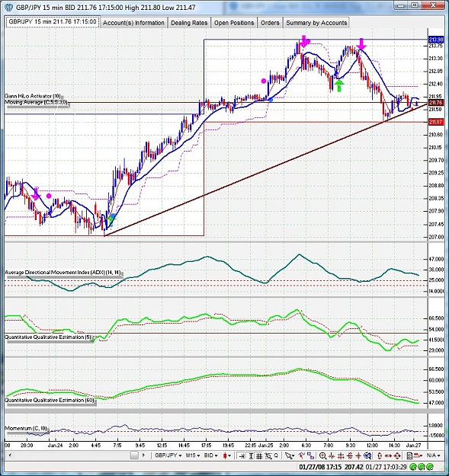Click the blue 213.98 price label
This screenshot has width=449, height=476.
pyautogui.click(x=436, y=40)
